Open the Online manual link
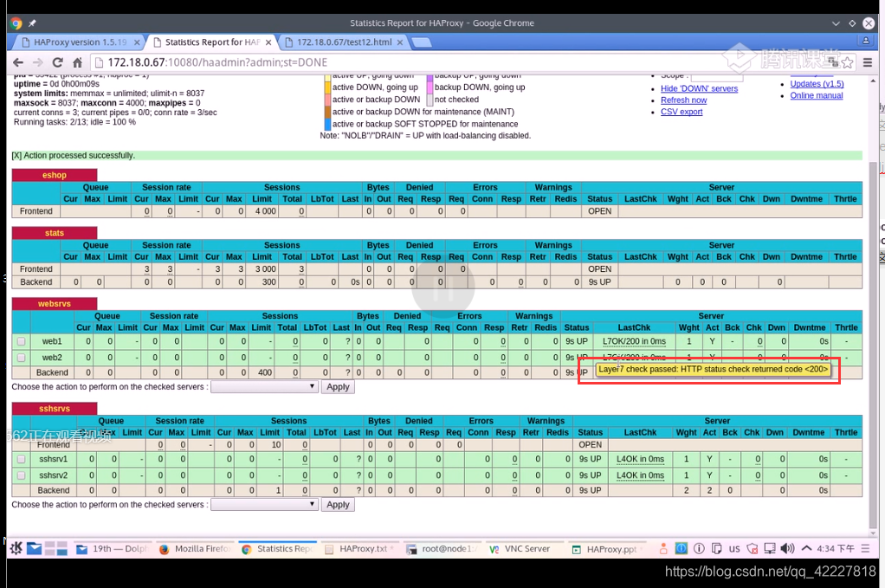Viewport: 885px width, 588px height. coord(816,96)
